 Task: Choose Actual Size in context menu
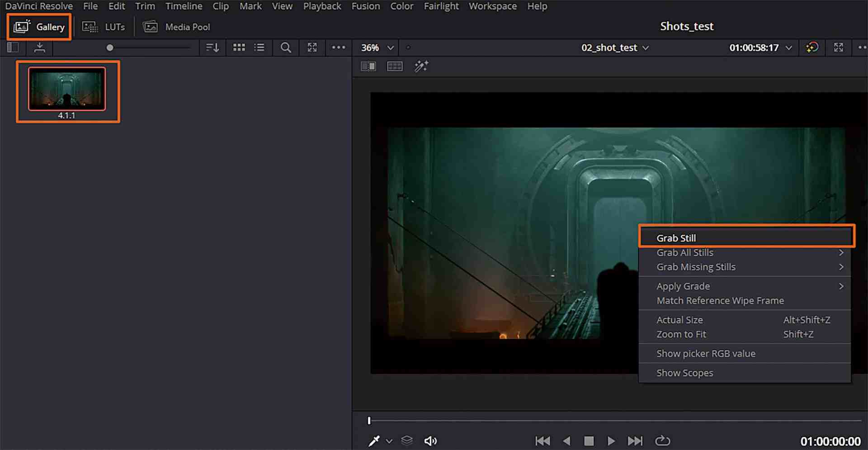[745, 320]
